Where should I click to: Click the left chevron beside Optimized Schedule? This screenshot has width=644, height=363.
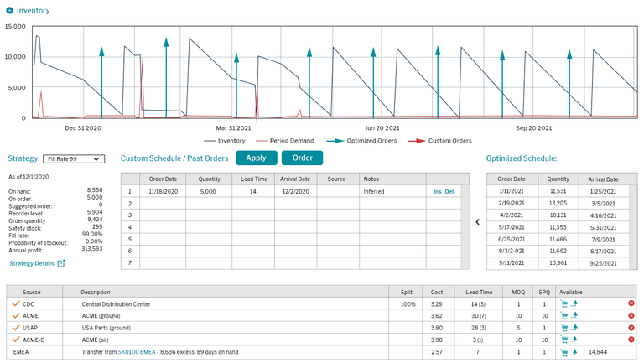pyautogui.click(x=477, y=222)
